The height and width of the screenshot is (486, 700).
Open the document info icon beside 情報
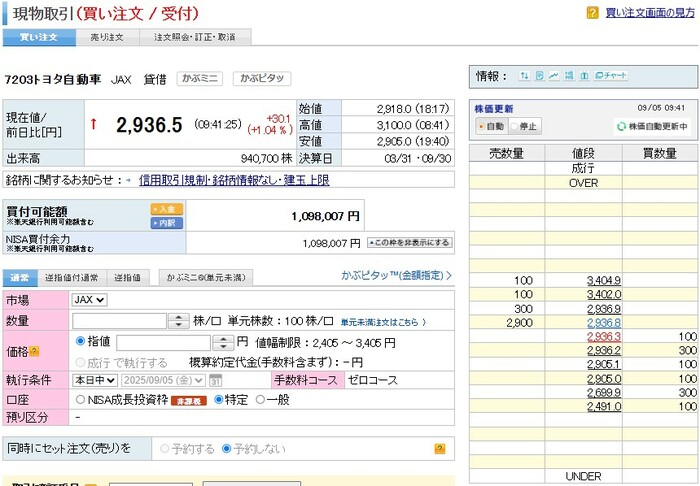point(539,76)
